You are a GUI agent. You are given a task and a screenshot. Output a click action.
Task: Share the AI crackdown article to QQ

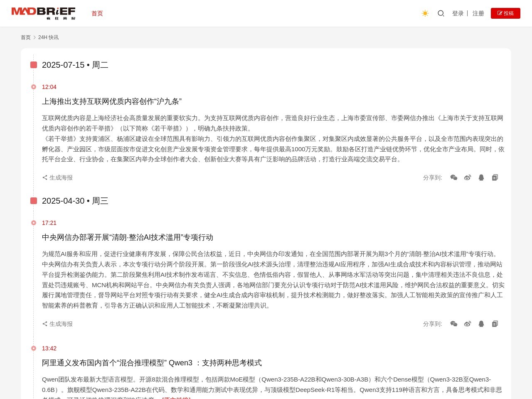pyautogui.click(x=481, y=324)
